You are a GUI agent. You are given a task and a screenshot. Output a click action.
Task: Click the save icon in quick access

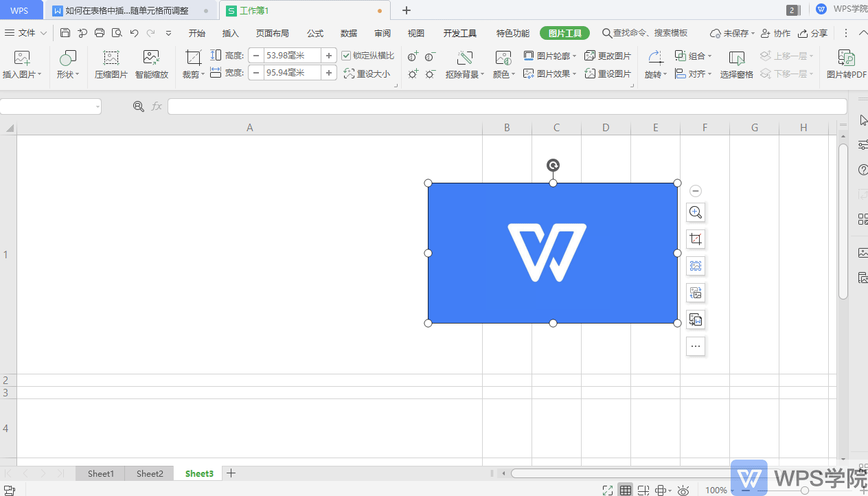point(65,33)
